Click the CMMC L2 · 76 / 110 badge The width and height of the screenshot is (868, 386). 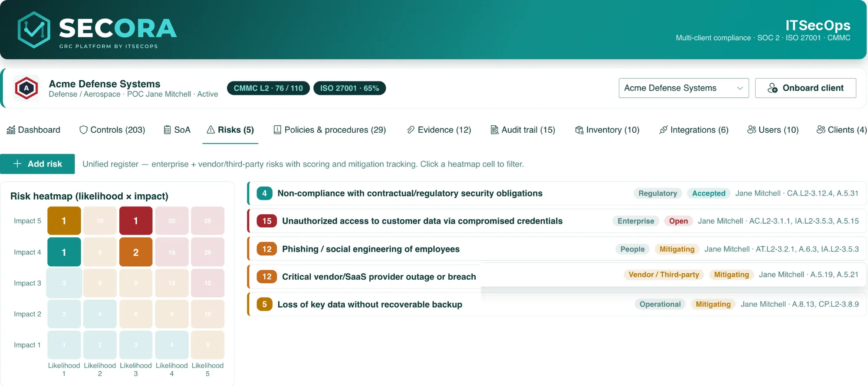pyautogui.click(x=268, y=88)
